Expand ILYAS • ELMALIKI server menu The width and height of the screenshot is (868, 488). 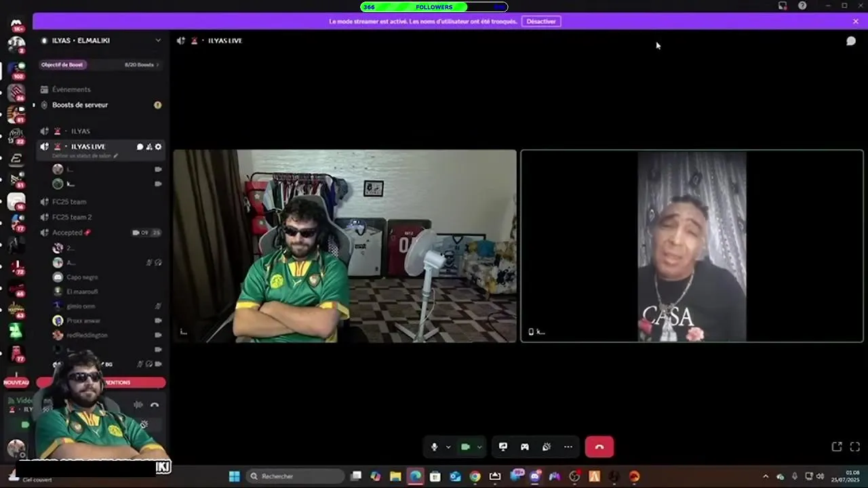coord(158,41)
